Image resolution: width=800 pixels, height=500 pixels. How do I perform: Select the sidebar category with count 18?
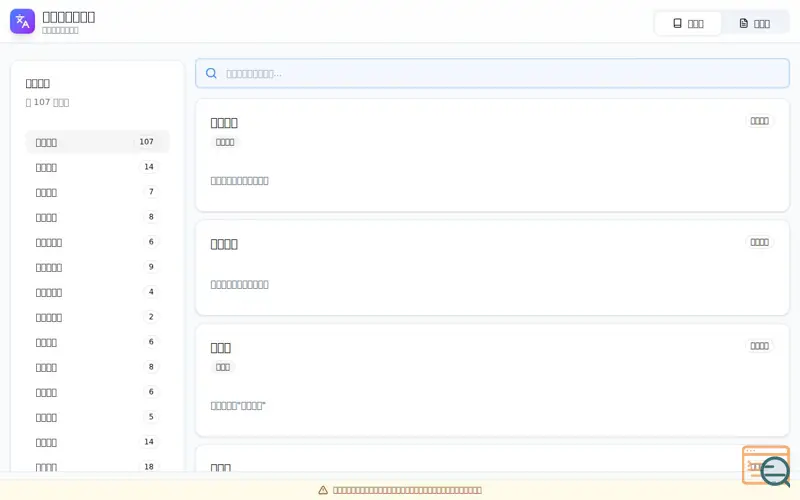coord(97,466)
